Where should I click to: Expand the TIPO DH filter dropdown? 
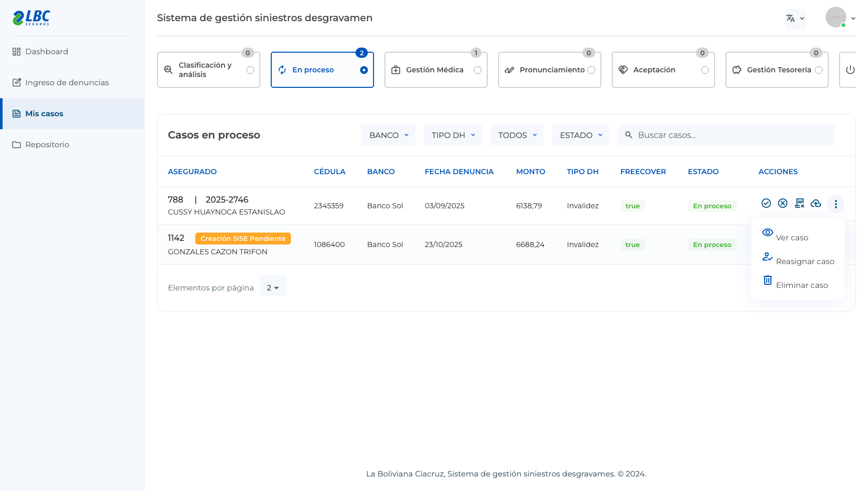coord(453,135)
